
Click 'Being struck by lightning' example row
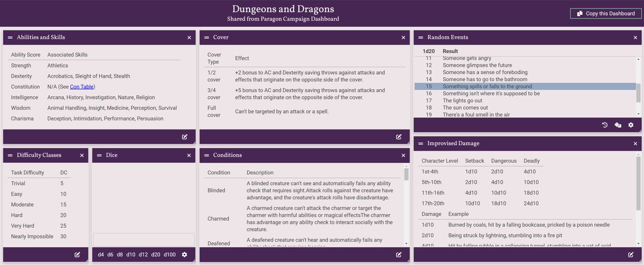coord(526,235)
